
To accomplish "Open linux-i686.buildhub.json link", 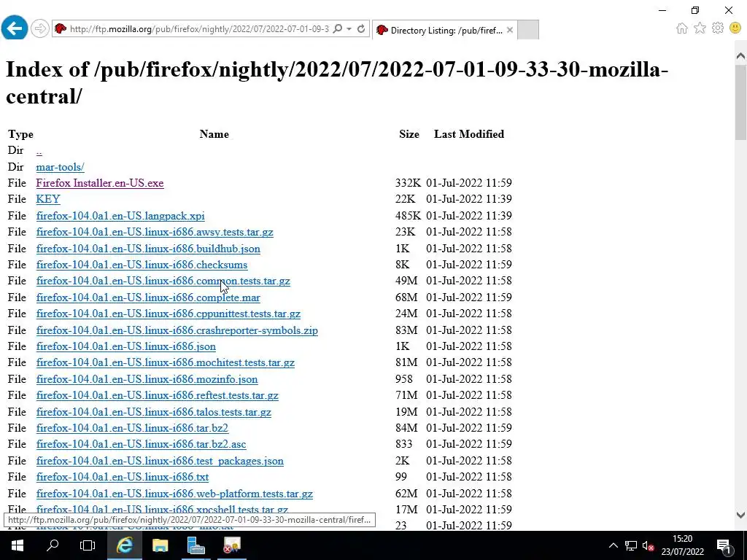I will 148,249.
